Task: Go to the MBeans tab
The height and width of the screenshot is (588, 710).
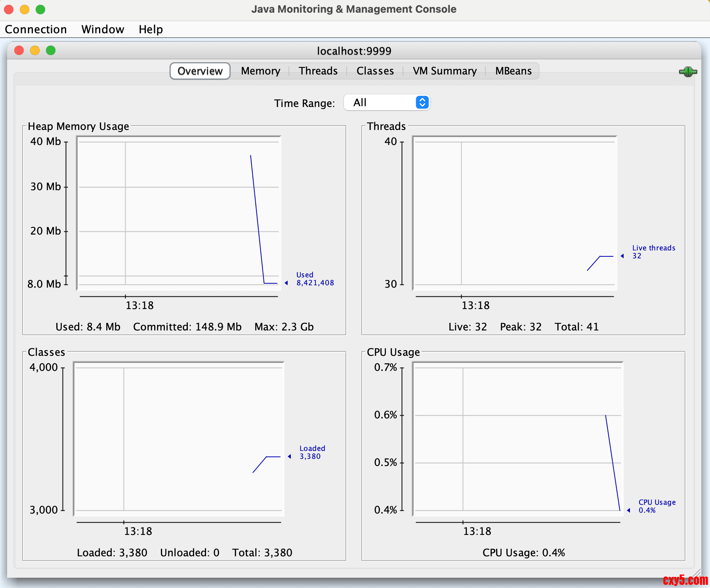Action: tap(513, 71)
